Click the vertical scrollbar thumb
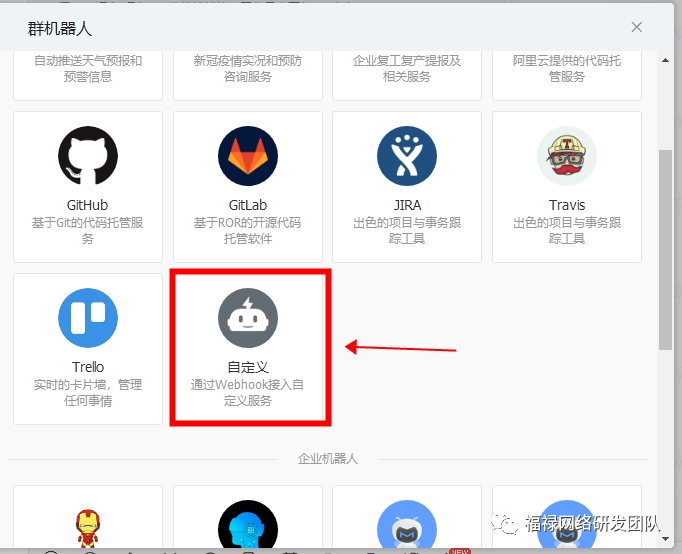Screen dimensions: 682x554 click(665, 250)
